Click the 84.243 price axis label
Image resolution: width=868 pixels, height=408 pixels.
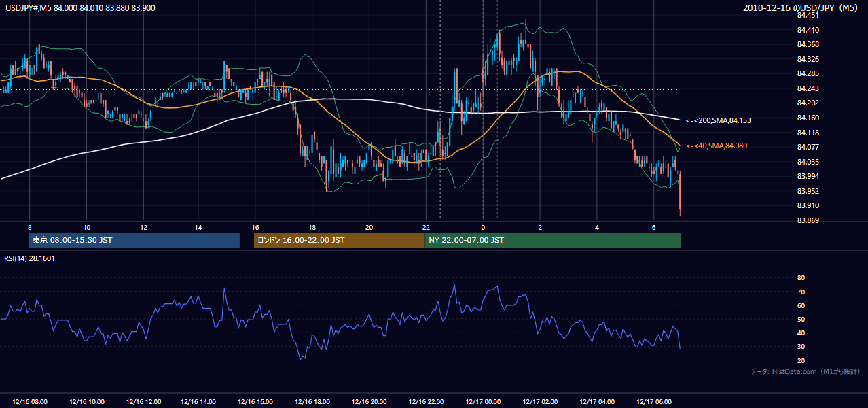pyautogui.click(x=807, y=88)
